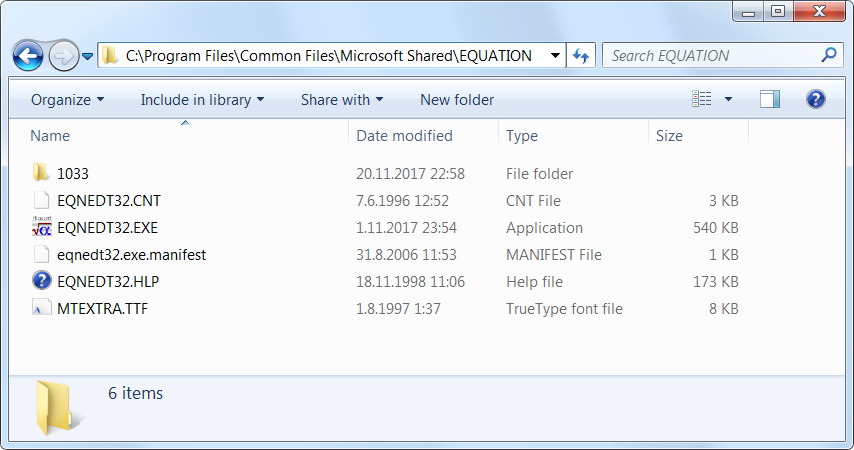Click the magnifier search icon
The image size is (854, 450).
tap(828, 55)
